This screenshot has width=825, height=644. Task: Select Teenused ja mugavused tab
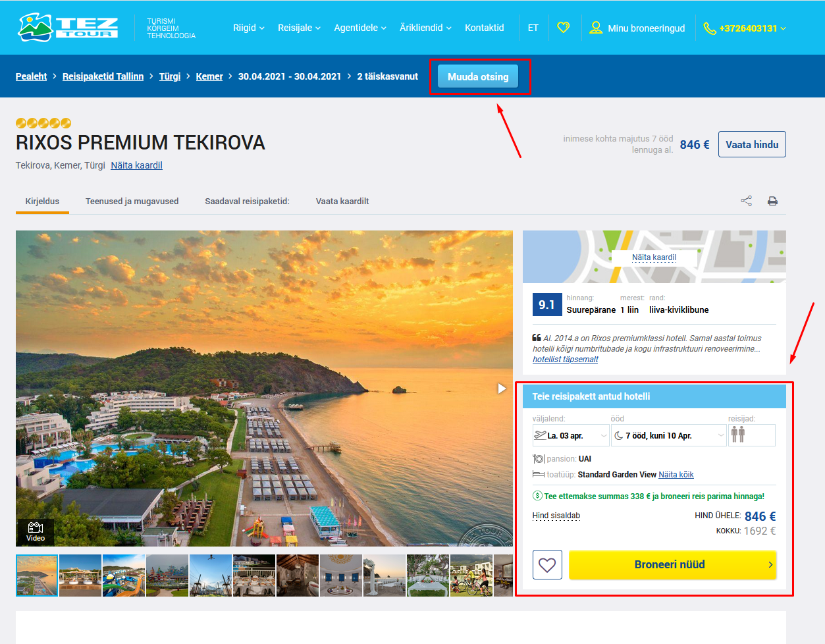click(x=132, y=201)
